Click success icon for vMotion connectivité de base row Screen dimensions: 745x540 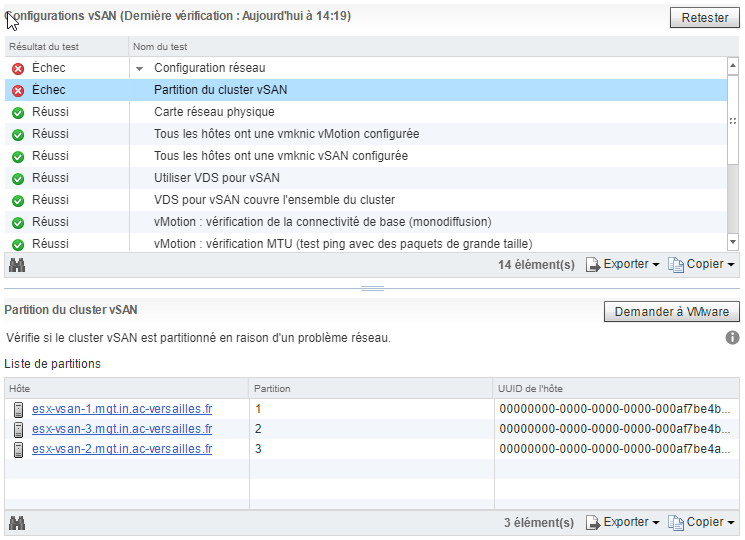point(18,223)
